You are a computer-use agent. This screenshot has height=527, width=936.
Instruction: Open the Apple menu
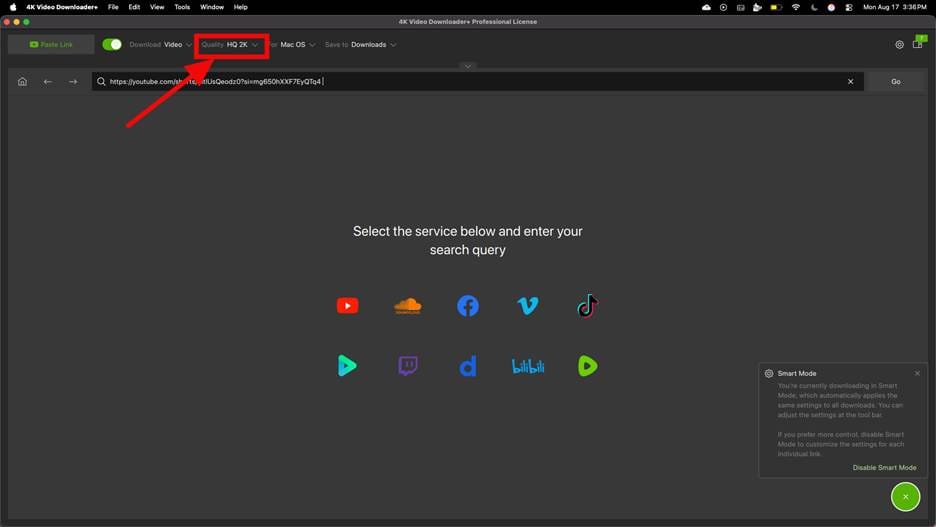pos(13,7)
